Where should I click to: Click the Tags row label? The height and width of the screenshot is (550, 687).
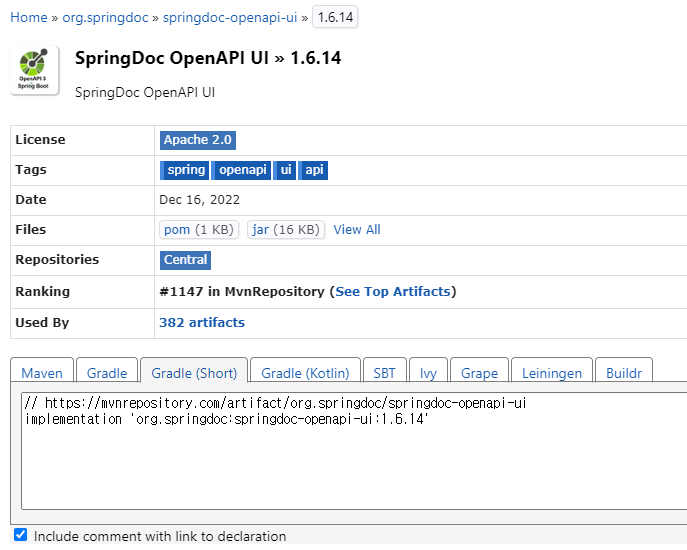(x=31, y=170)
